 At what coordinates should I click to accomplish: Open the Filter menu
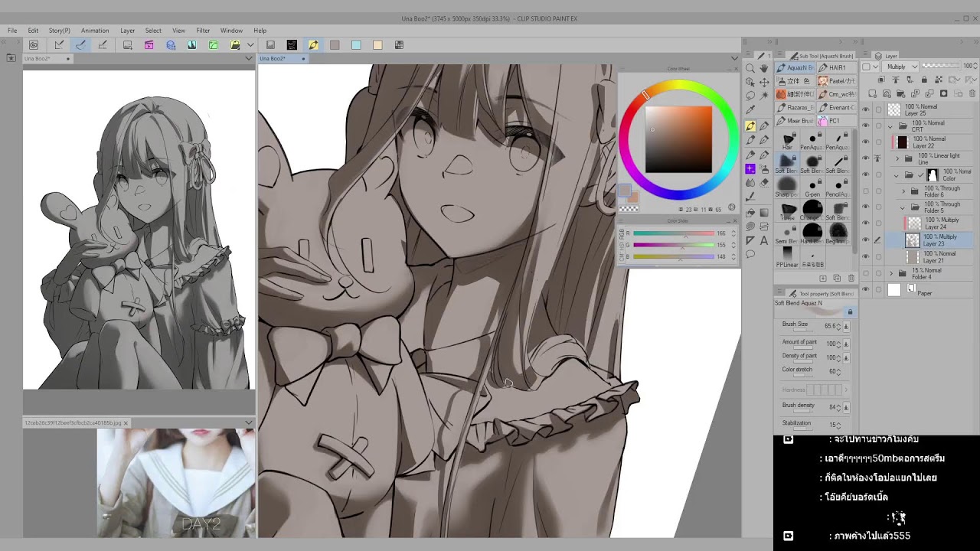pos(203,31)
